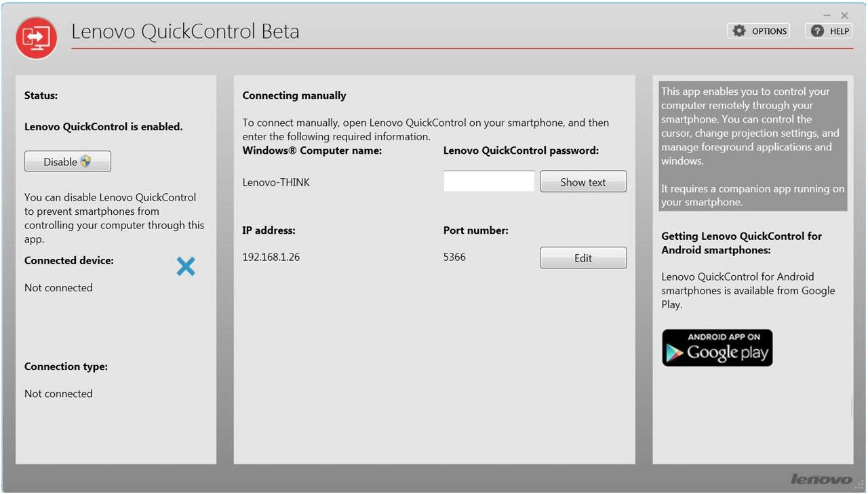Open Help via the question mark icon
868x494 pixels.
(x=829, y=31)
